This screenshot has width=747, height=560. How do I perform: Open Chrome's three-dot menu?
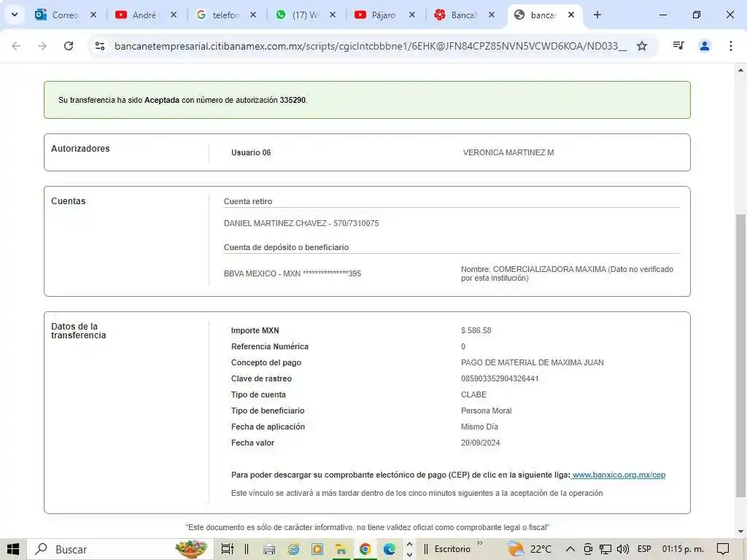coord(731,46)
